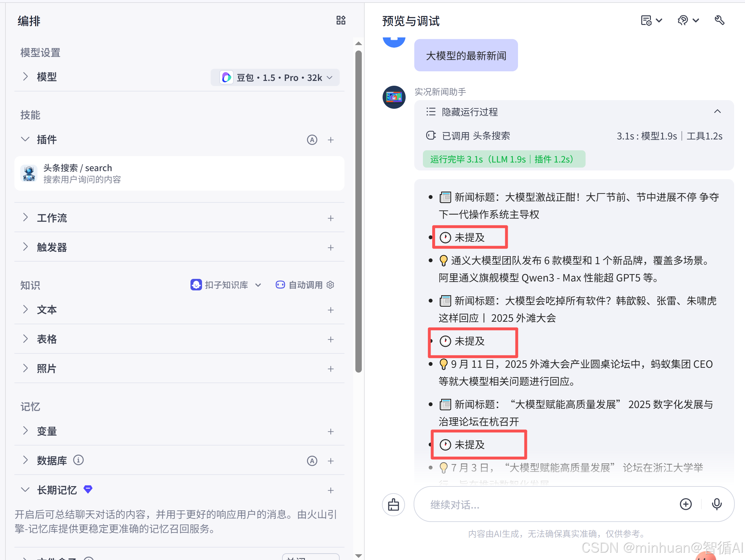Expand the 触发器 section

[25, 247]
